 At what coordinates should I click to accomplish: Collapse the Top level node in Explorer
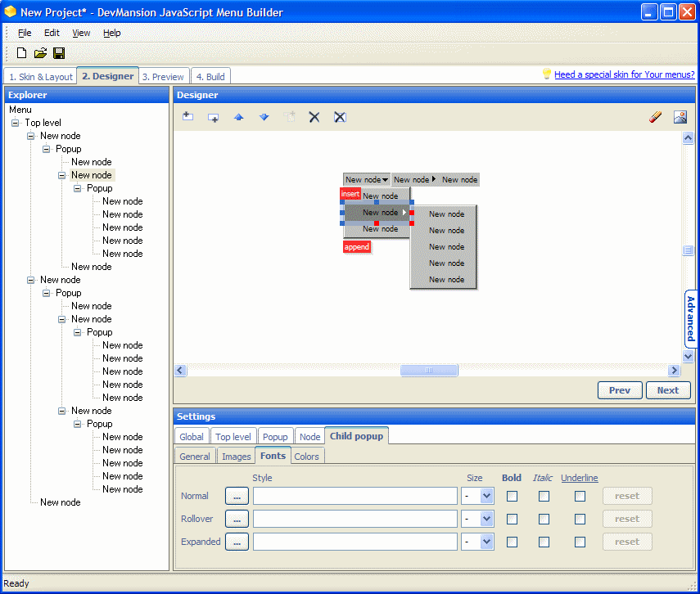coord(16,123)
